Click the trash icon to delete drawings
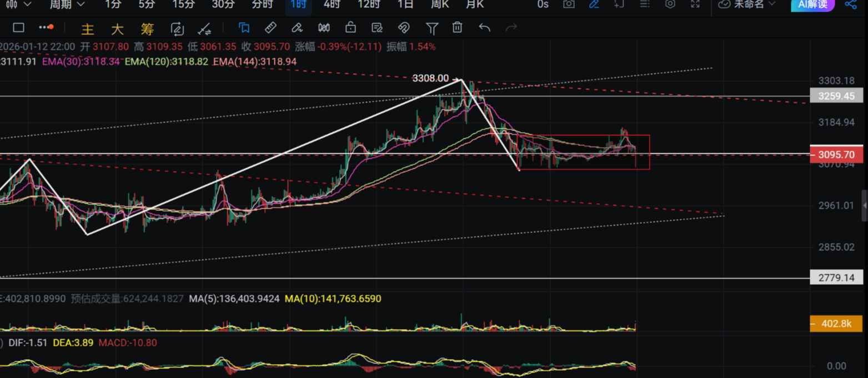This screenshot has height=378, width=868. 457,28
